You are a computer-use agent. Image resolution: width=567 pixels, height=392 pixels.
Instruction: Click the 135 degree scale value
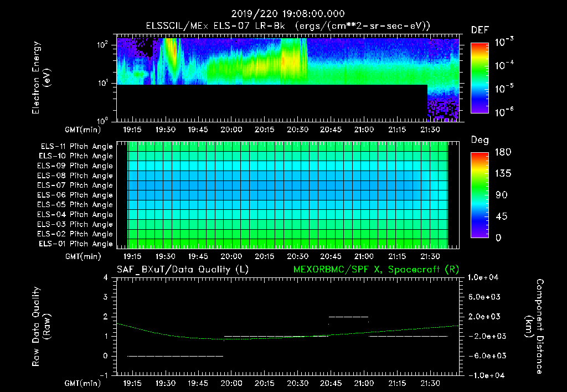click(503, 173)
